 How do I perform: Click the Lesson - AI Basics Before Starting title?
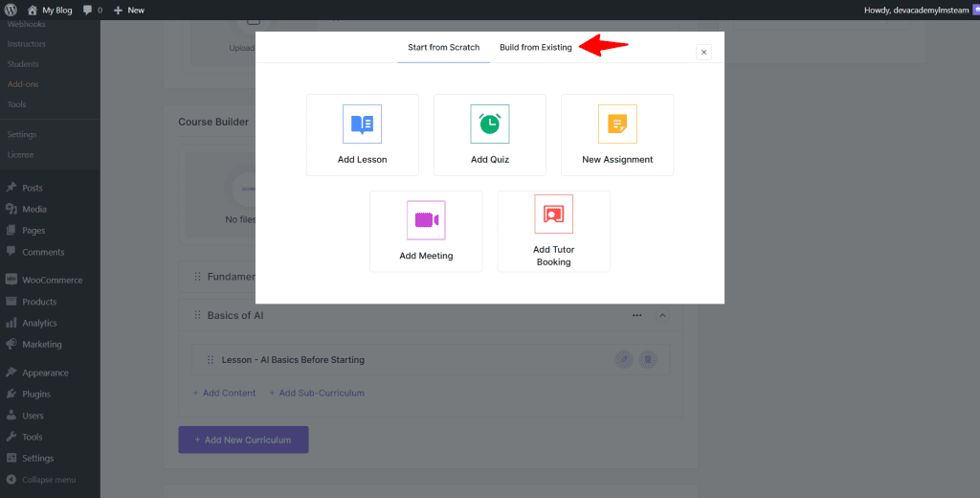coord(293,360)
